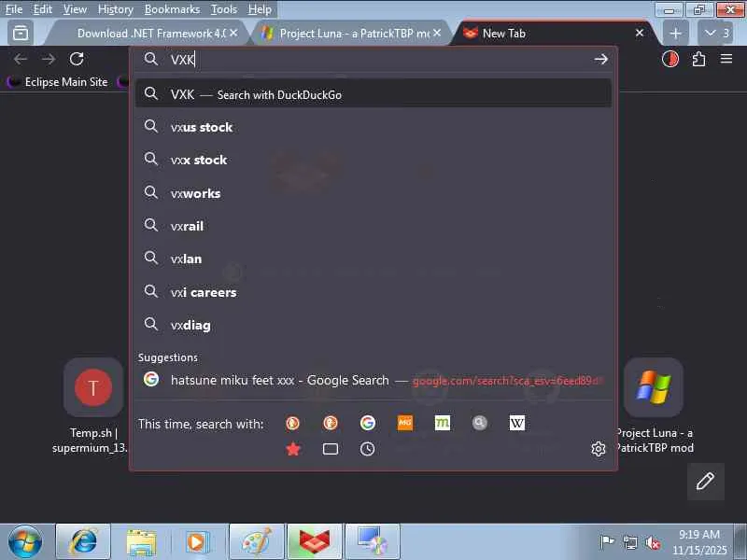This screenshot has width=747, height=560.
Task: Search with the green m engine
Action: (x=442, y=423)
